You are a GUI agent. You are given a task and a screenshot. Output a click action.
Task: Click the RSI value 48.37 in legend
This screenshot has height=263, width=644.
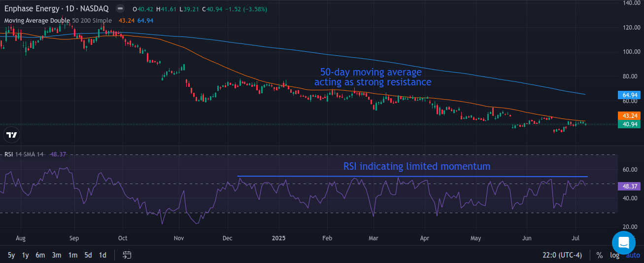tap(58, 154)
